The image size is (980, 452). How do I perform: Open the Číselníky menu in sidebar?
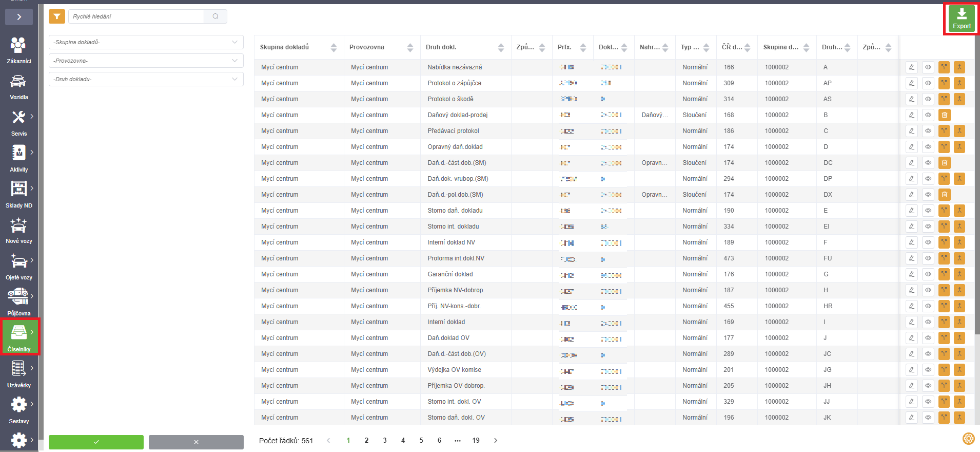pos(19,337)
